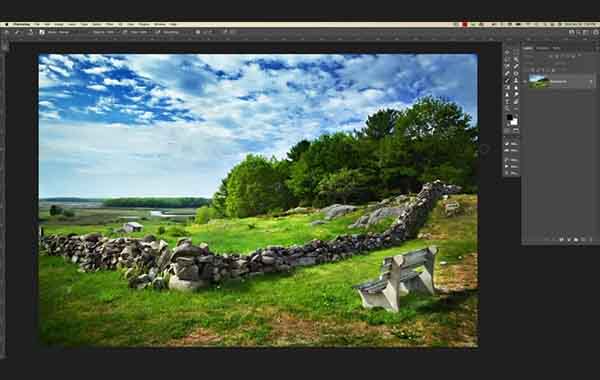This screenshot has width=600, height=380.
Task: Switch to the Layers tab in right panel
Action: 528,48
